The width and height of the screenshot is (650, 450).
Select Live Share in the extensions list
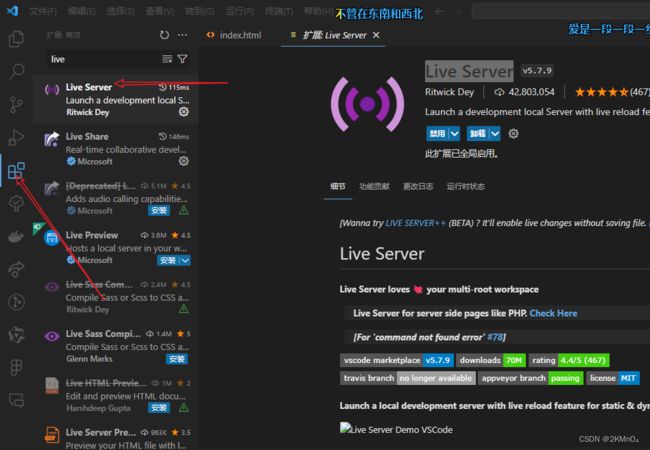[116, 149]
